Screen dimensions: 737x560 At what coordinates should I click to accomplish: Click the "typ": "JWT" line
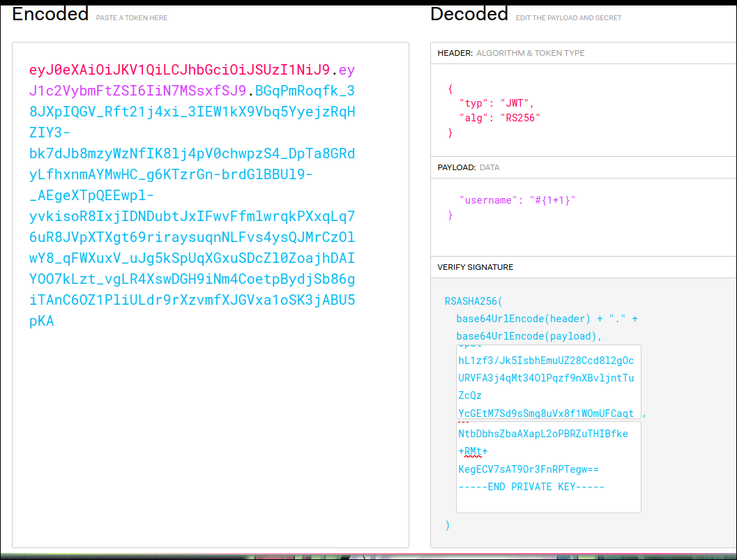(492, 103)
